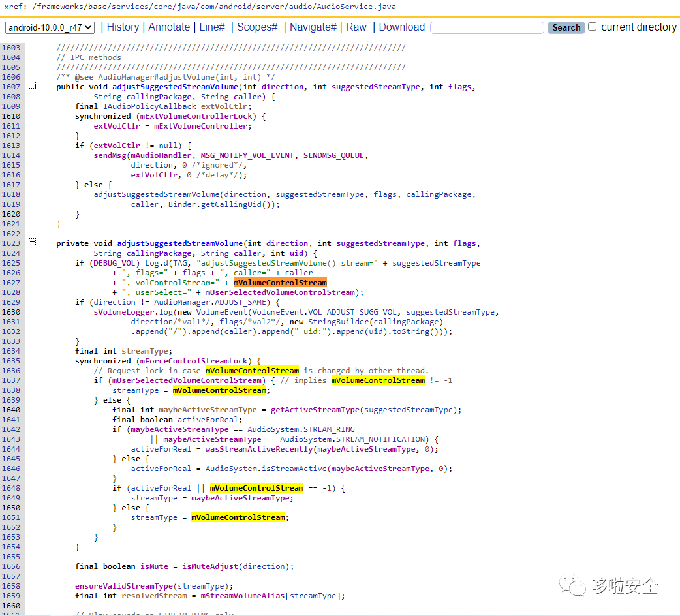Click highlighted mVolumeControlStream on line 1648

[256, 489]
